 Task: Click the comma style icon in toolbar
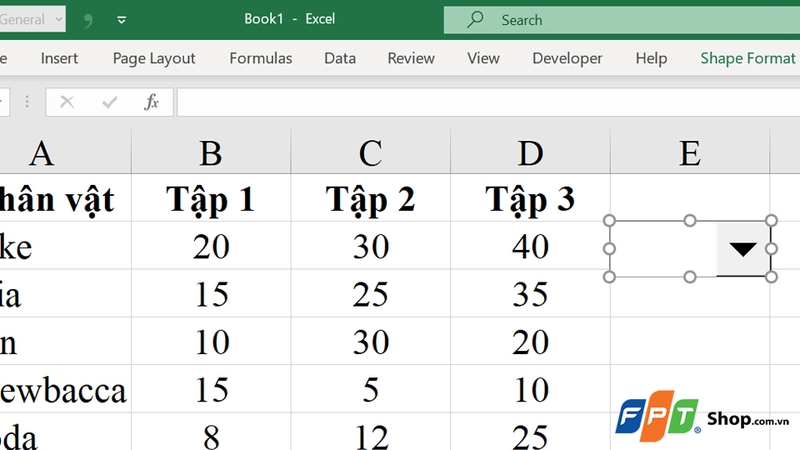pyautogui.click(x=88, y=20)
